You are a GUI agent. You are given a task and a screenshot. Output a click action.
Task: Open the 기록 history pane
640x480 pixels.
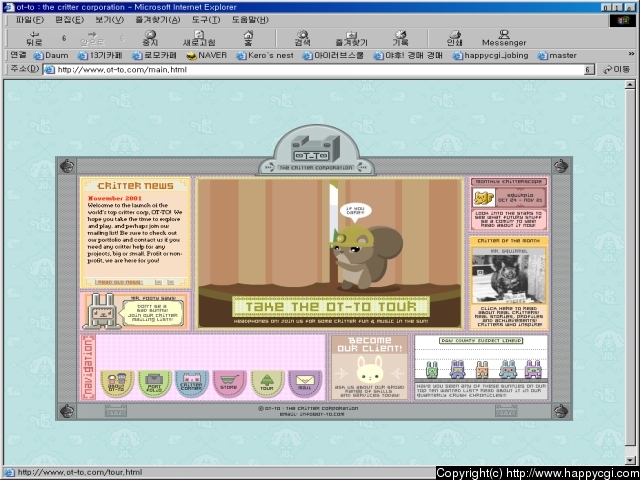(400, 38)
